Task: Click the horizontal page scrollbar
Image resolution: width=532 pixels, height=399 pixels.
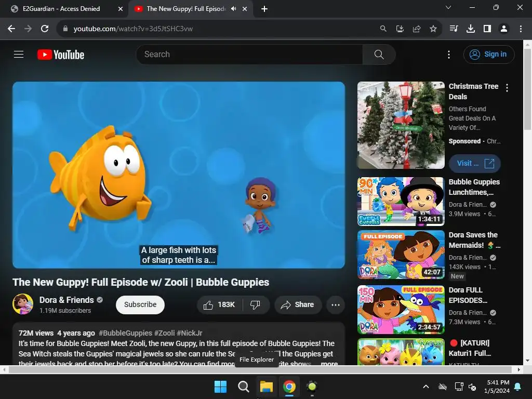Action: click(x=260, y=369)
